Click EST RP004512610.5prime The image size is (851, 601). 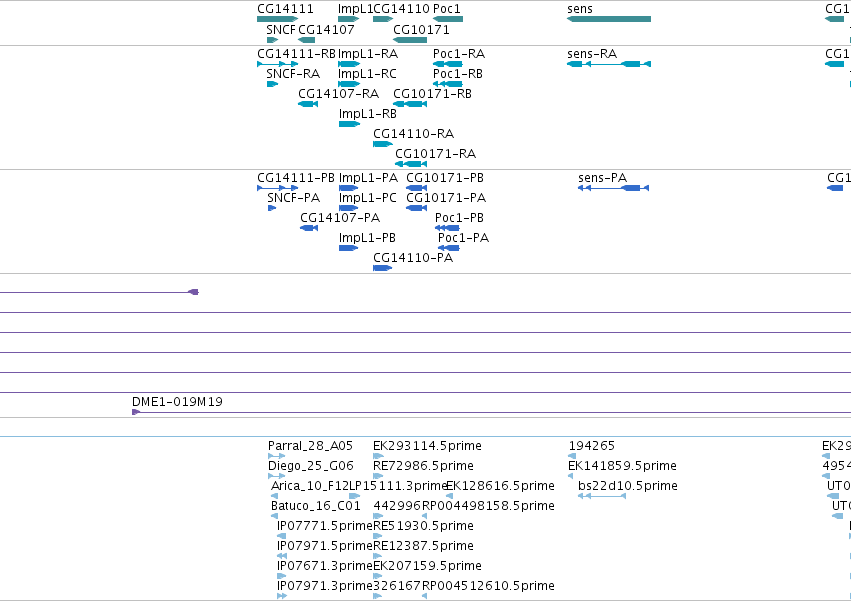[424, 597]
